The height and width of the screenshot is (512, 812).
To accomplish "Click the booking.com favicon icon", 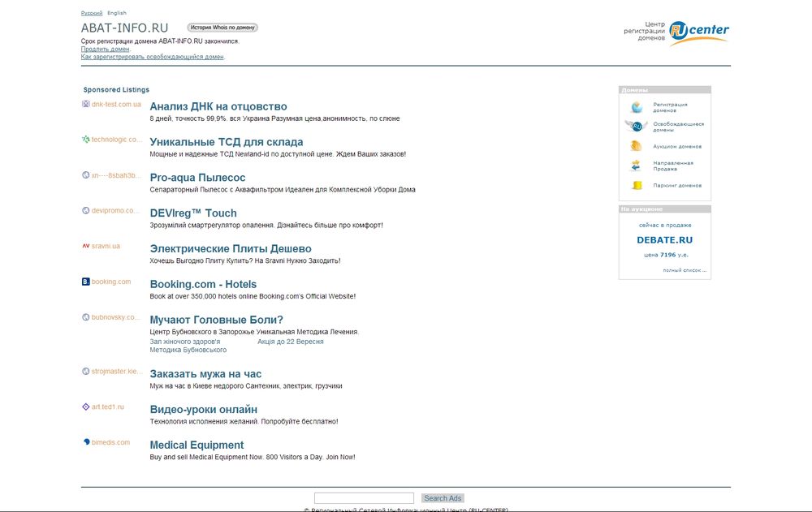I will (85, 282).
